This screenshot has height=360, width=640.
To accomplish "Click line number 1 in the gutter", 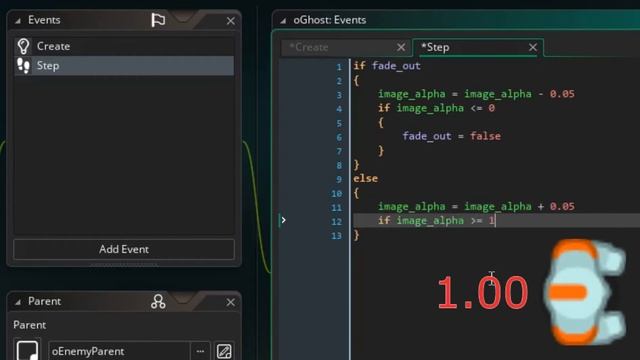I will click(x=339, y=67).
